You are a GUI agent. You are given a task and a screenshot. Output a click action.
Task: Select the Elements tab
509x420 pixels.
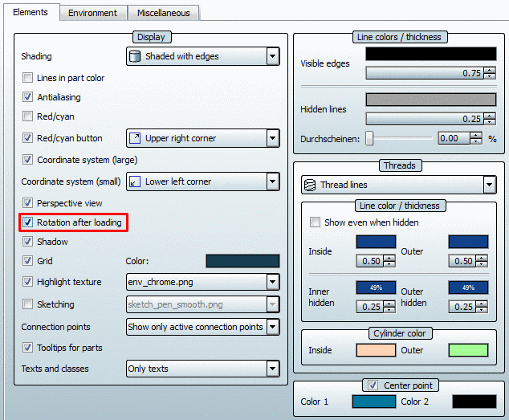coord(31,12)
